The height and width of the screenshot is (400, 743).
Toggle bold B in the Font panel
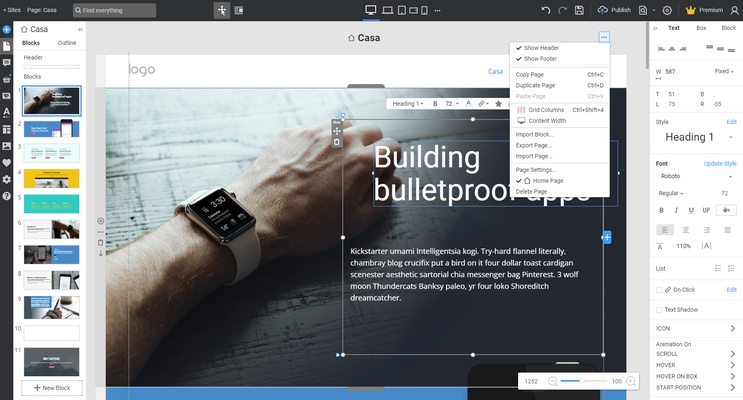(x=661, y=210)
